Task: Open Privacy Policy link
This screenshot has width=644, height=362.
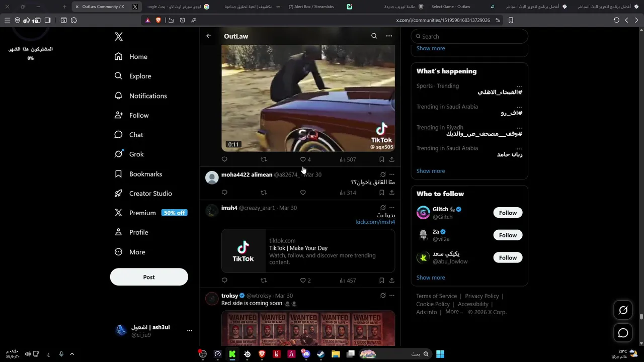Action: (482, 296)
